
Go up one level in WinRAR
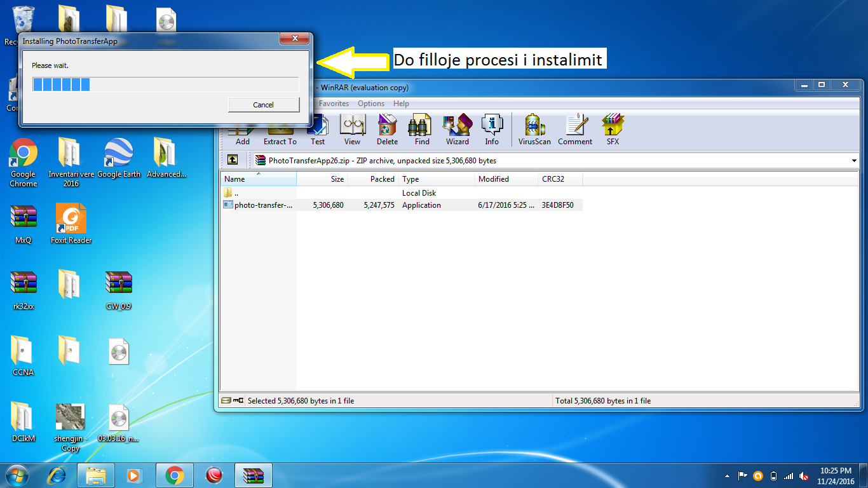click(233, 160)
